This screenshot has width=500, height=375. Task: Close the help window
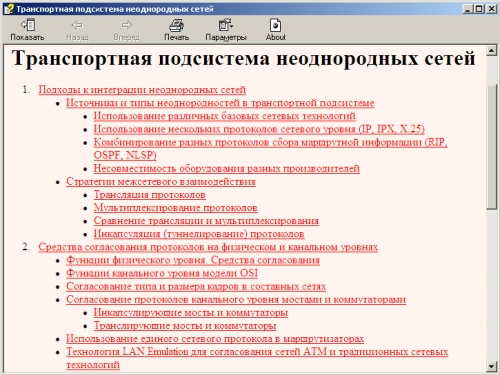point(491,9)
